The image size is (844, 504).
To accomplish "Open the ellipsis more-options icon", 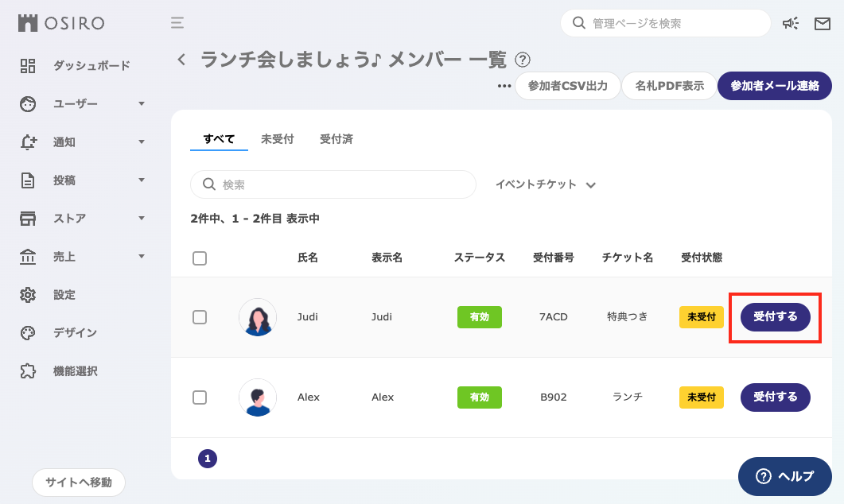I will (x=503, y=85).
